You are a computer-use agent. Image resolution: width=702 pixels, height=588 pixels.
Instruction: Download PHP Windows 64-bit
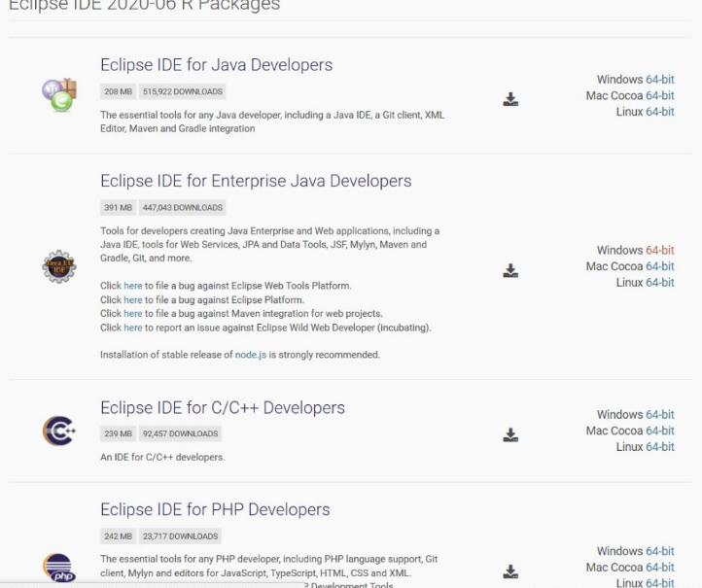pyautogui.click(x=660, y=551)
